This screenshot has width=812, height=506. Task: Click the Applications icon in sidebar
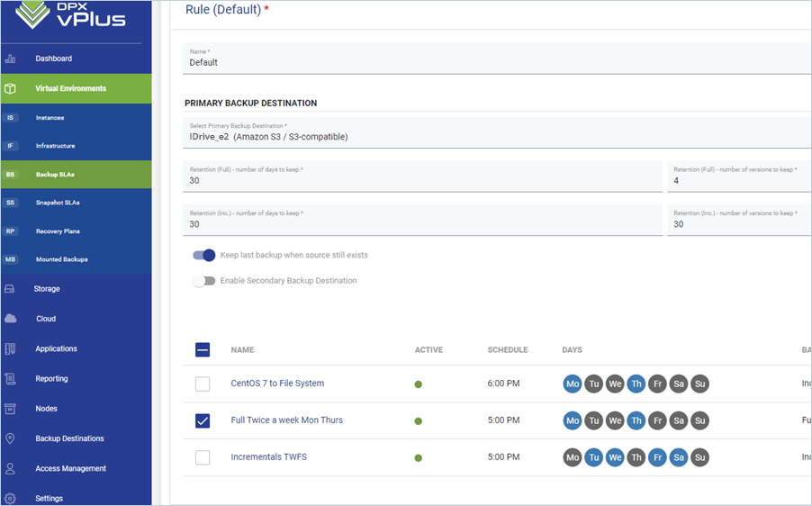(11, 348)
